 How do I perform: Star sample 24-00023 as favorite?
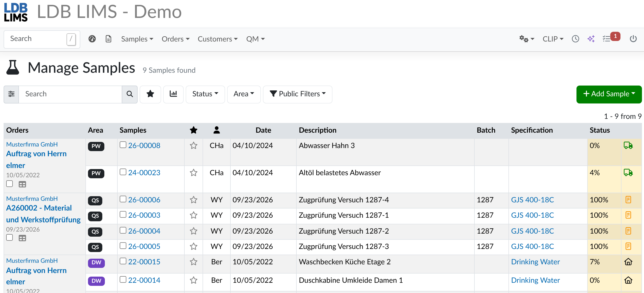(x=194, y=173)
